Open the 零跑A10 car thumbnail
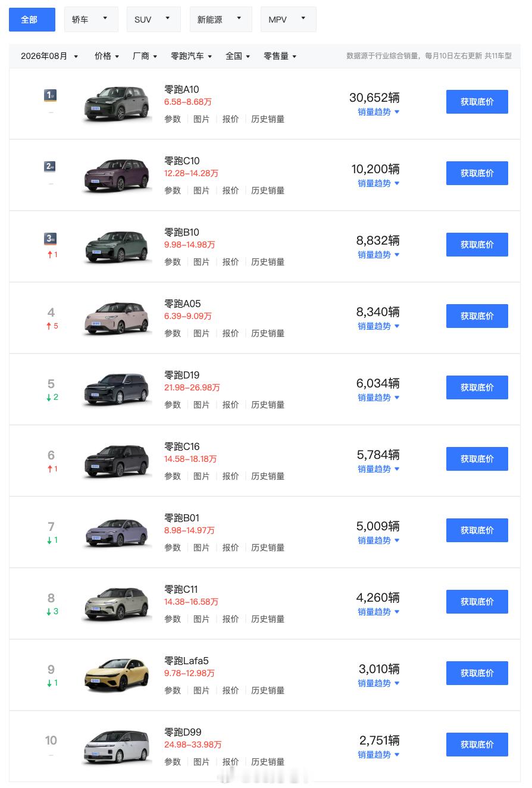This screenshot has width=532, height=788. 117,104
